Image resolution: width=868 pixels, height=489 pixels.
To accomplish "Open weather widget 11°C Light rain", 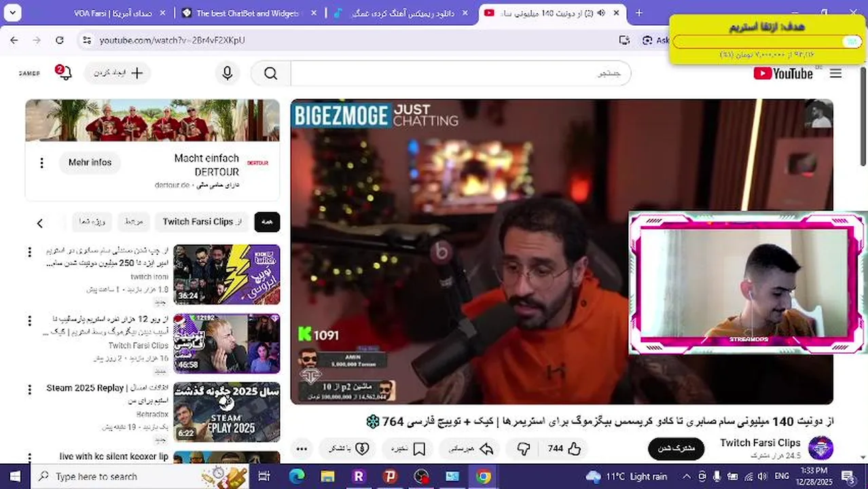I will click(626, 476).
